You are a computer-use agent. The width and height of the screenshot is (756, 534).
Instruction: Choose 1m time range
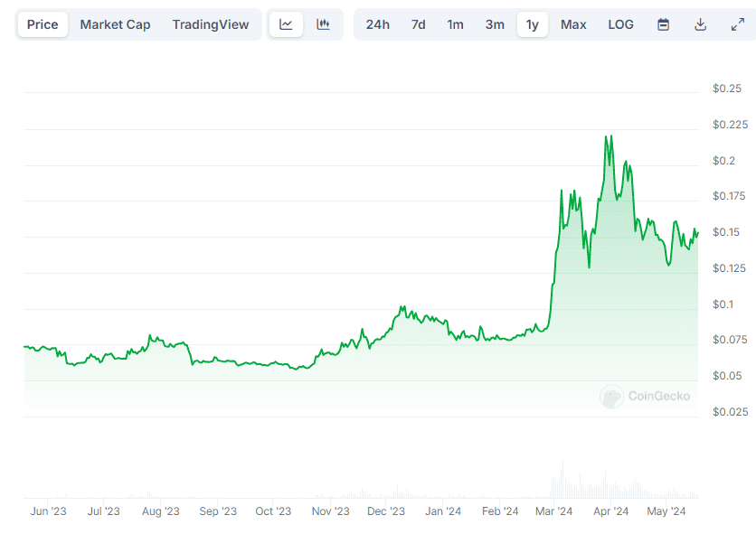tap(455, 24)
